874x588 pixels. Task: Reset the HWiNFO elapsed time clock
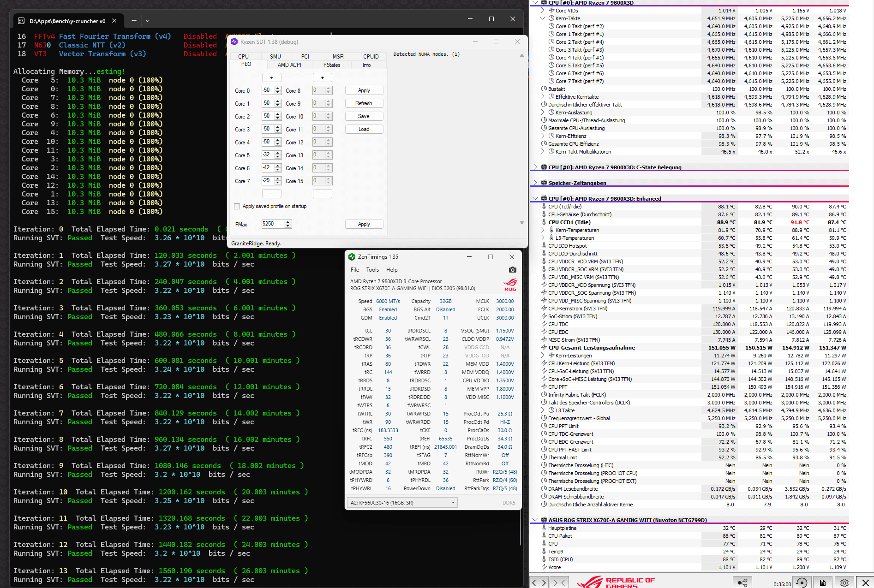point(802,582)
